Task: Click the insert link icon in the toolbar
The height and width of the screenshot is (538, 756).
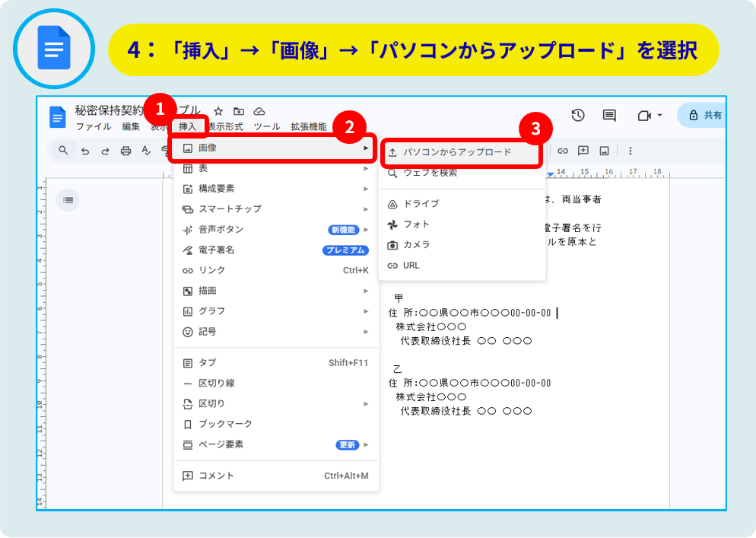Action: [x=563, y=151]
